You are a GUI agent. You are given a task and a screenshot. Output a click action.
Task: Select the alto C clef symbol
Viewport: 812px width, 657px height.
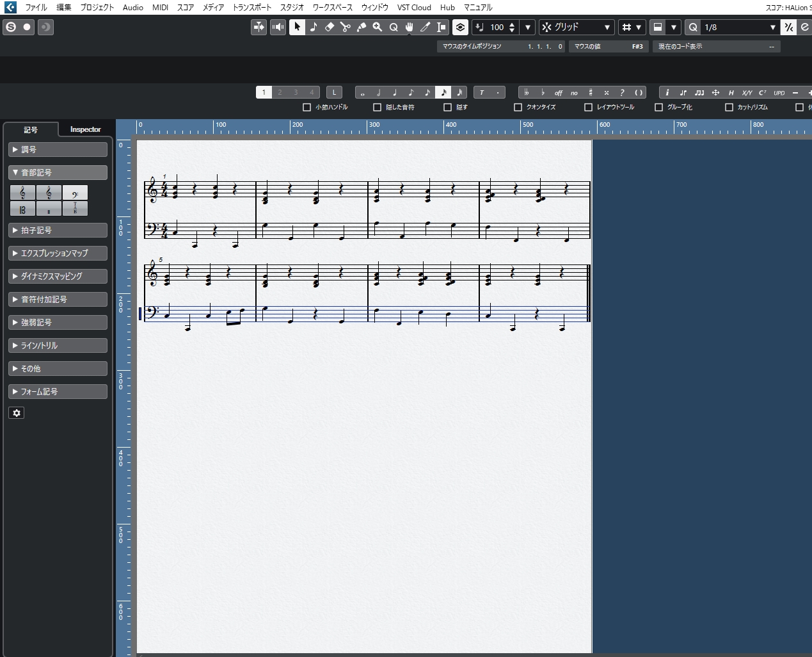tap(22, 209)
